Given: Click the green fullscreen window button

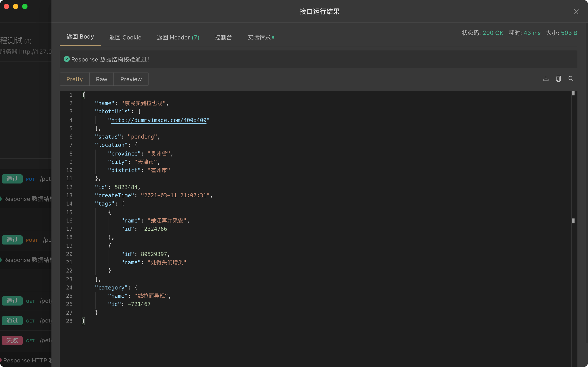Looking at the screenshot, I should point(25,7).
